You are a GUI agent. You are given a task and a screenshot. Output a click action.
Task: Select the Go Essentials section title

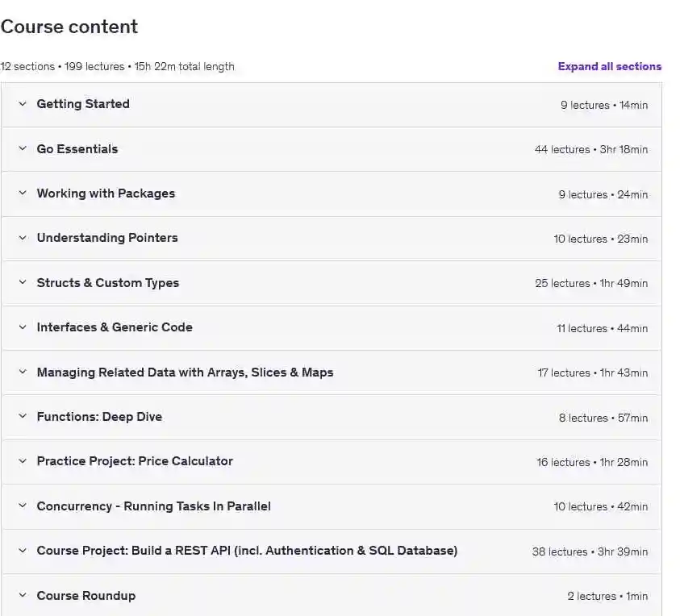(x=77, y=149)
